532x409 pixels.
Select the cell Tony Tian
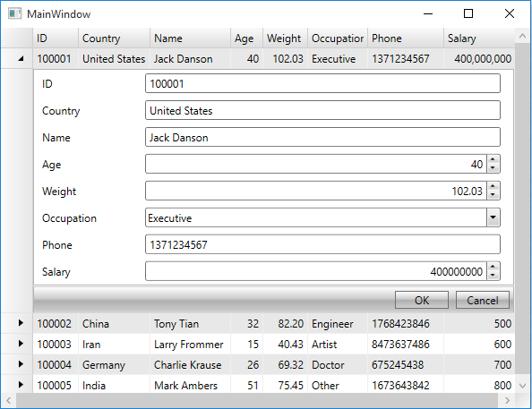(191, 324)
